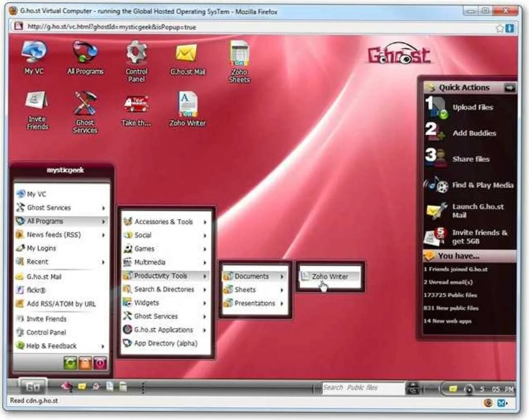Launch the Zoho Sheets desktop icon
529x420 pixels.
click(x=239, y=62)
